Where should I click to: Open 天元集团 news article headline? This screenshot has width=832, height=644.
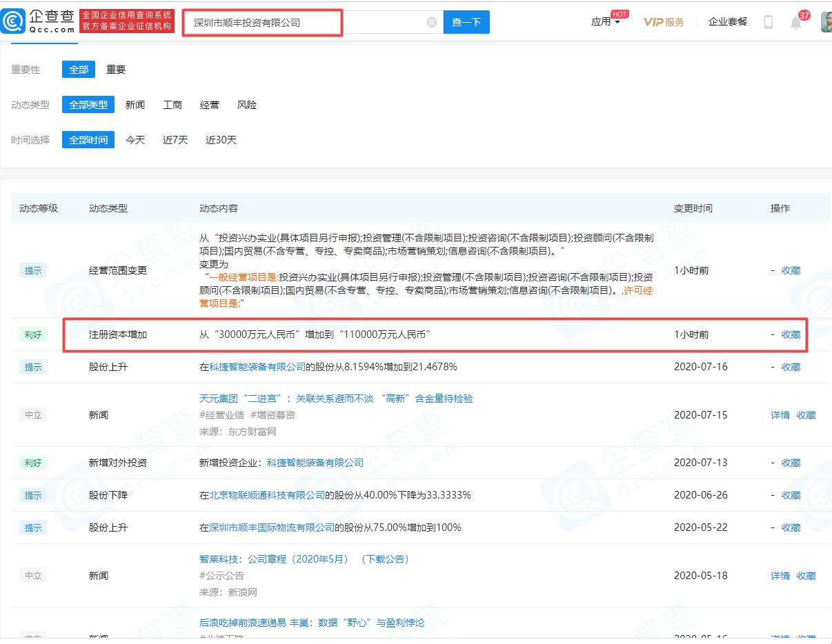click(x=336, y=399)
